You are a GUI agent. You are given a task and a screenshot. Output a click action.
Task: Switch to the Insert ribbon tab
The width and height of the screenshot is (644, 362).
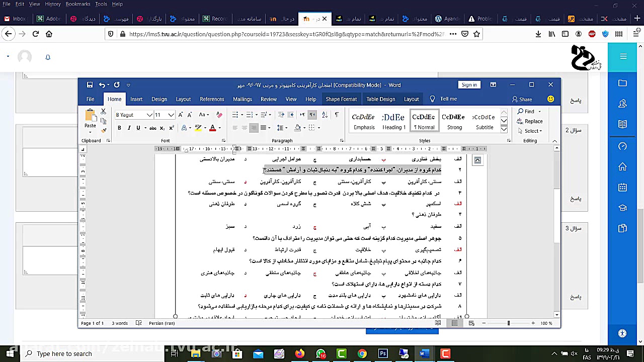[136, 99]
